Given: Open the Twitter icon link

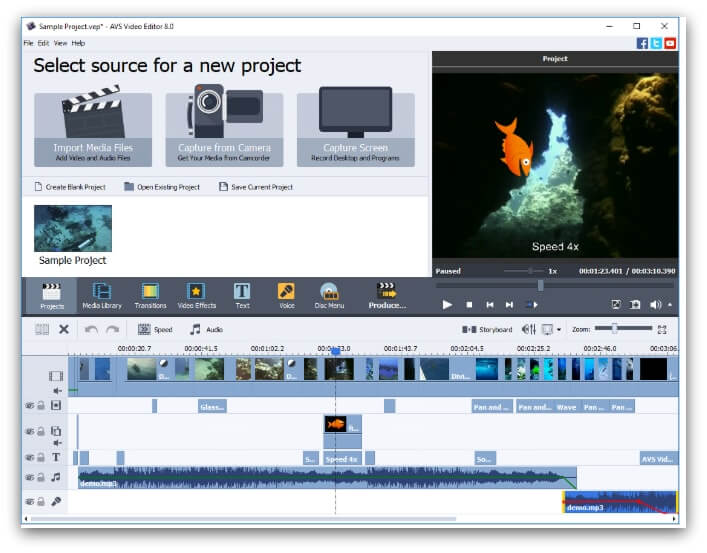Looking at the screenshot, I should [x=656, y=43].
